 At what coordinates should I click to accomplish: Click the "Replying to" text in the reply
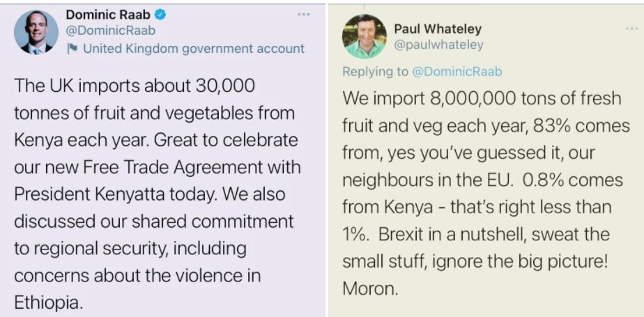(x=375, y=72)
